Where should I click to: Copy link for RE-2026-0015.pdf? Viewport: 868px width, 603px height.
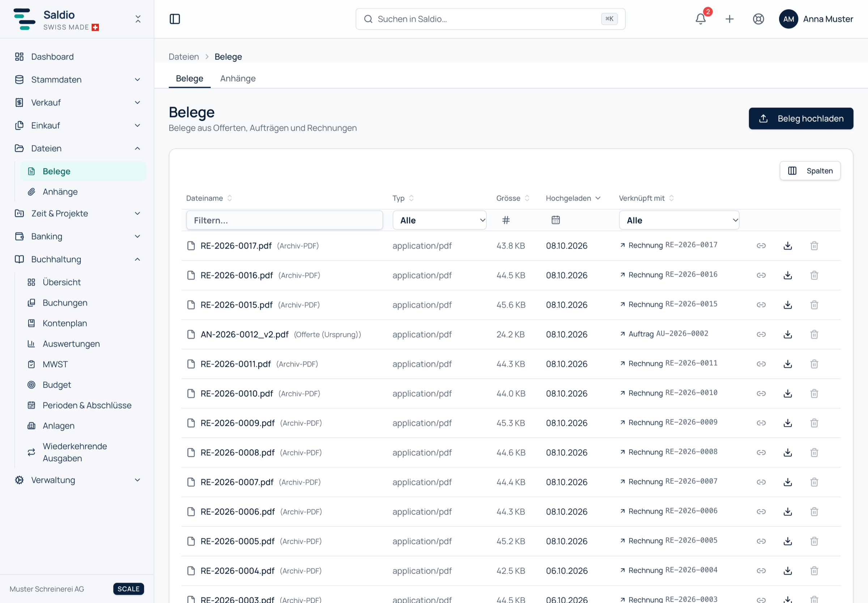pos(761,304)
